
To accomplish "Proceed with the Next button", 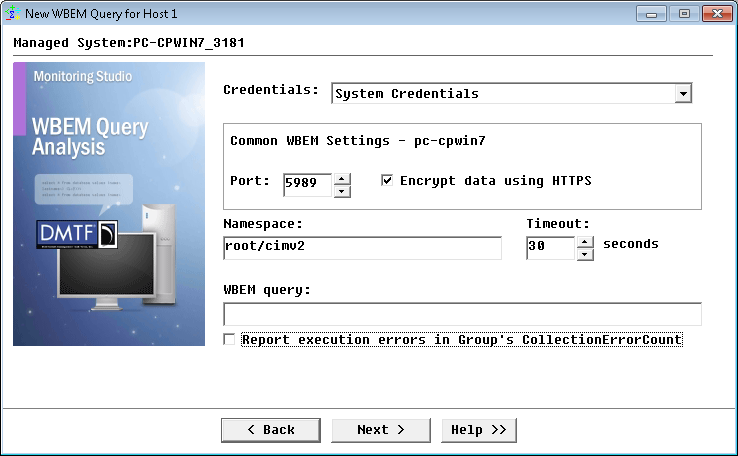I will click(381, 430).
